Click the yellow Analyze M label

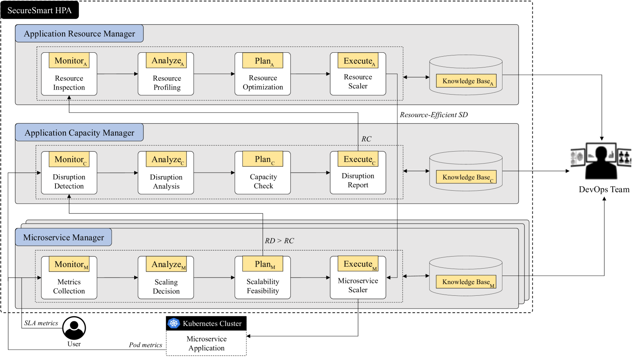pos(166,264)
